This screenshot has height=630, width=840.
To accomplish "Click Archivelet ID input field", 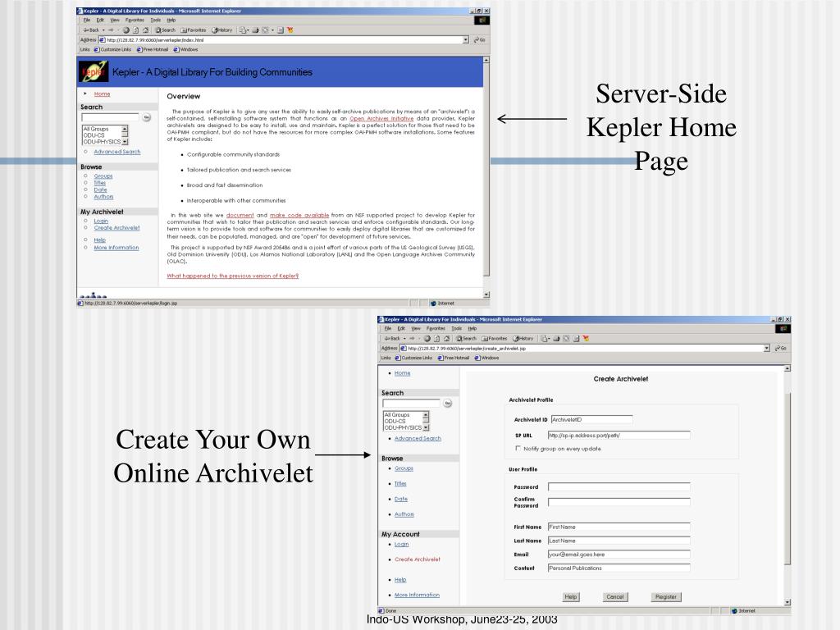I will coord(591,419).
